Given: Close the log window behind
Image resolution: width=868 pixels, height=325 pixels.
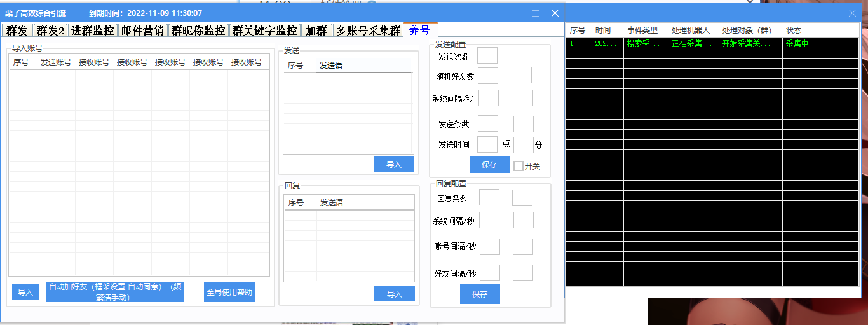Looking at the screenshot, I should click(853, 13).
